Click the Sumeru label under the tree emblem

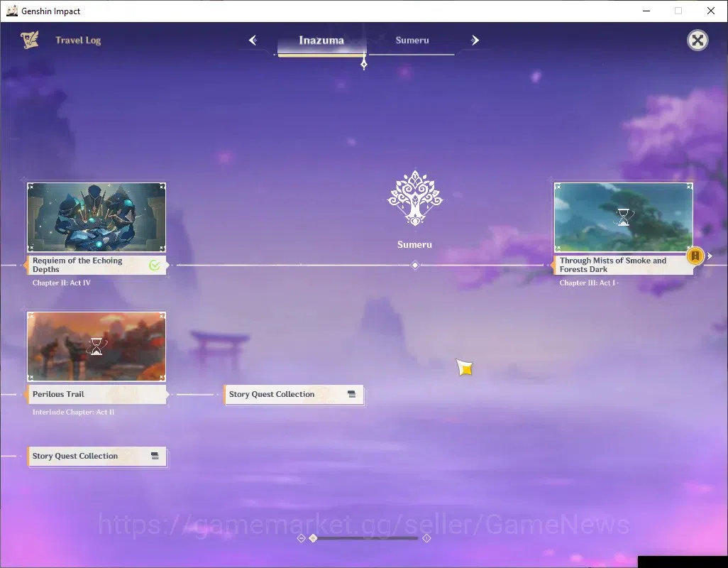(x=414, y=245)
